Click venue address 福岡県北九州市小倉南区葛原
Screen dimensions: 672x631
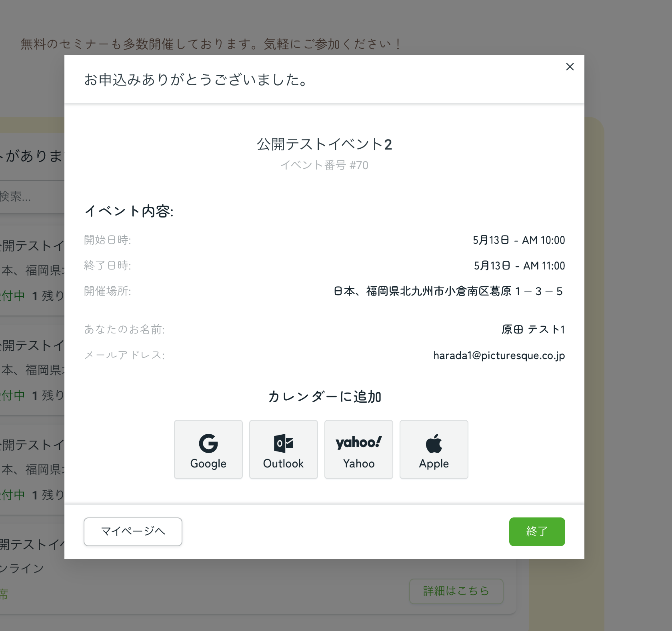click(438, 292)
